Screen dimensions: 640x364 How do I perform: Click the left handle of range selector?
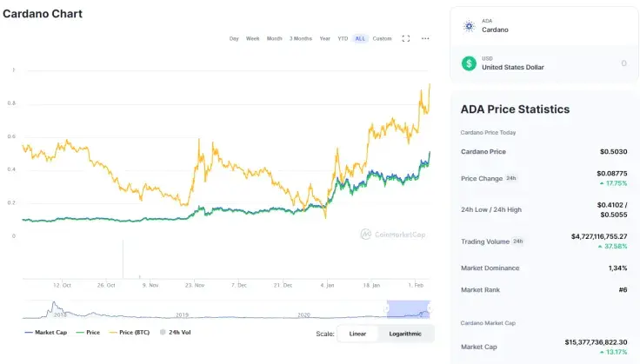(387, 308)
